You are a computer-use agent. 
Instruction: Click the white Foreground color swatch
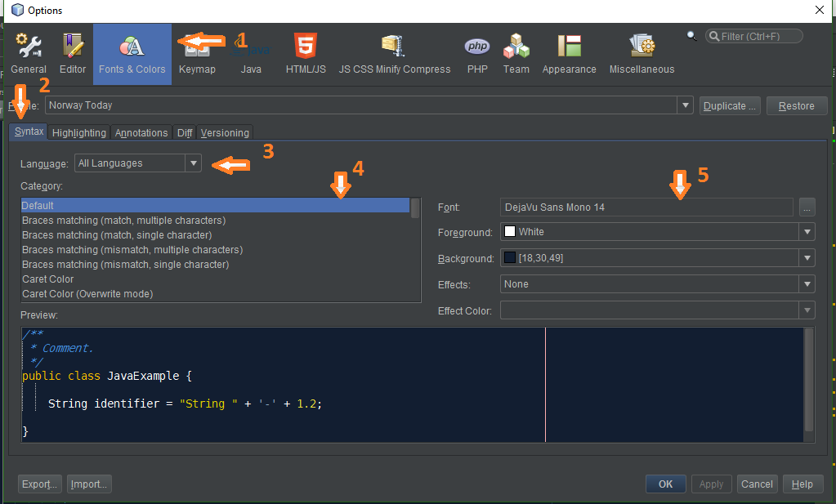tap(510, 231)
